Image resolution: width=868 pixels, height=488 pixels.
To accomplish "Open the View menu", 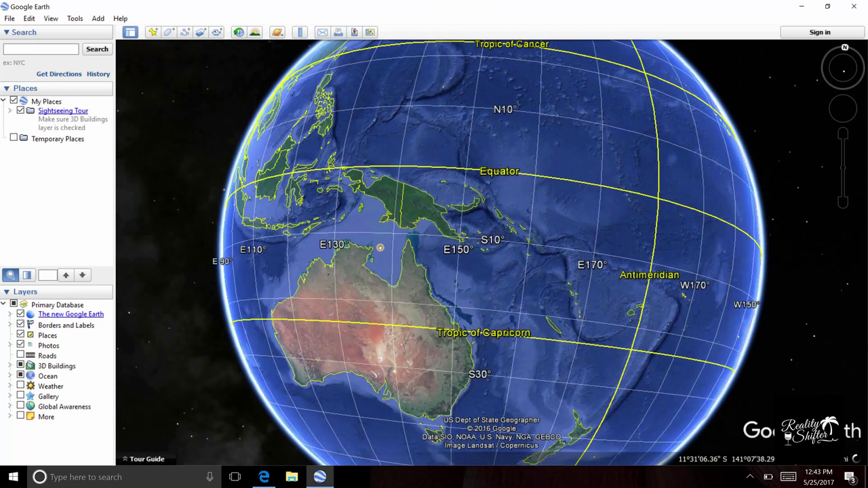I will pos(51,18).
